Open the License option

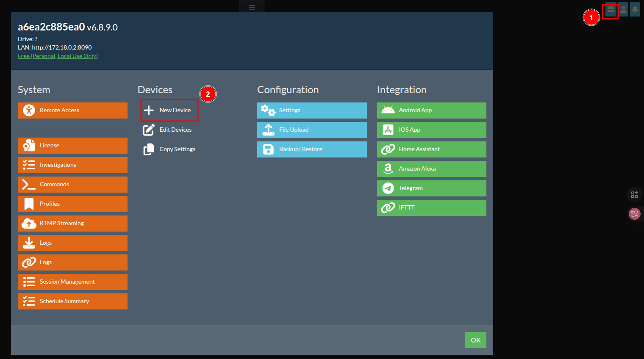point(72,146)
